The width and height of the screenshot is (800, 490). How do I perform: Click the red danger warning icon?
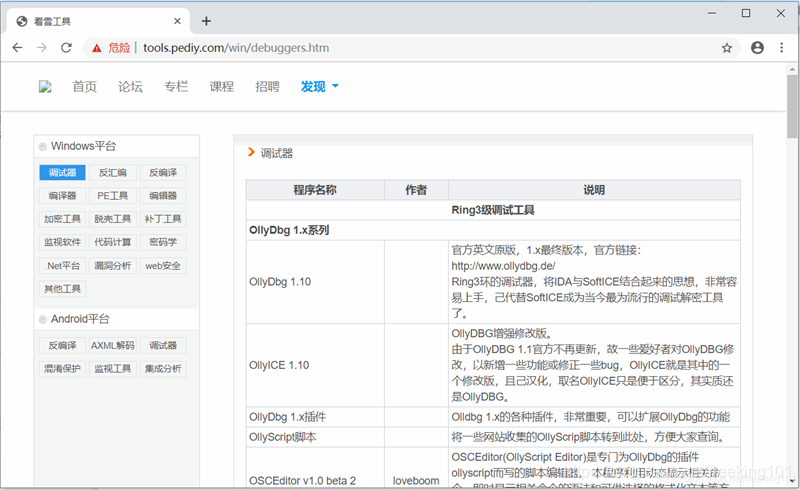[96, 48]
